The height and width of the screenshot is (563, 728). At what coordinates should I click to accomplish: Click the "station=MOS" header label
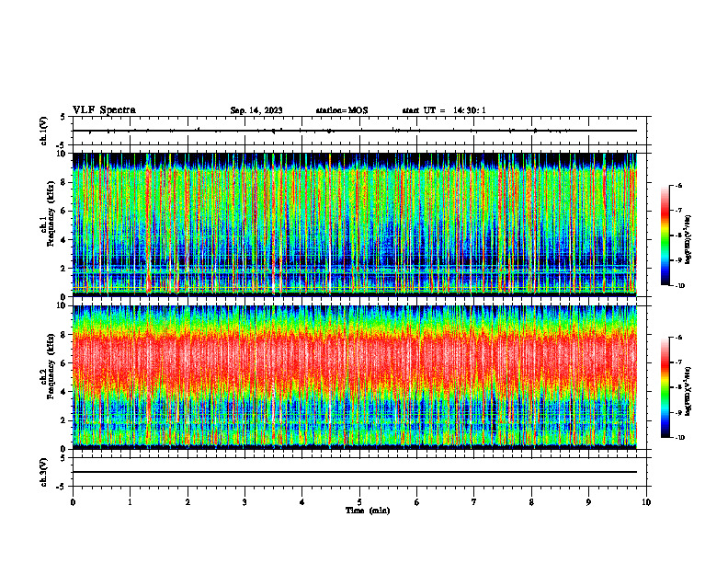click(342, 110)
